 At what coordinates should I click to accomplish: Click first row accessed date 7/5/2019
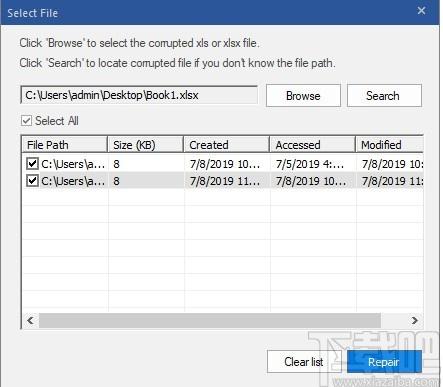click(x=310, y=164)
